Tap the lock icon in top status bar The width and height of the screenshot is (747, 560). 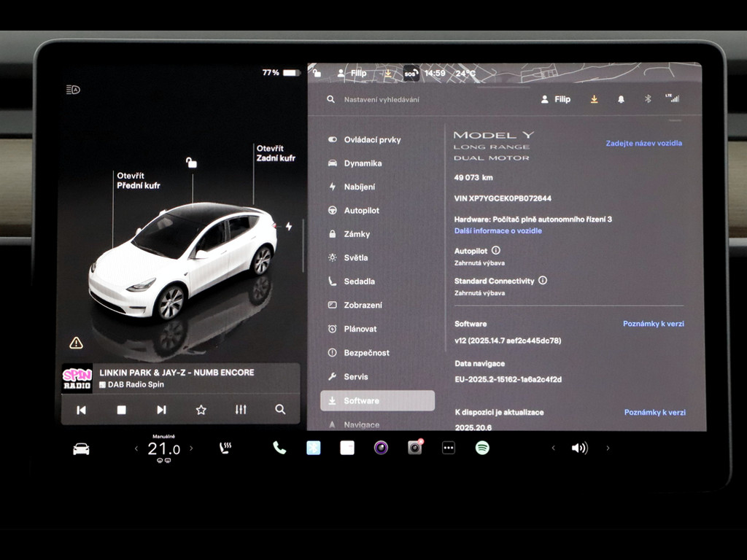click(x=317, y=72)
